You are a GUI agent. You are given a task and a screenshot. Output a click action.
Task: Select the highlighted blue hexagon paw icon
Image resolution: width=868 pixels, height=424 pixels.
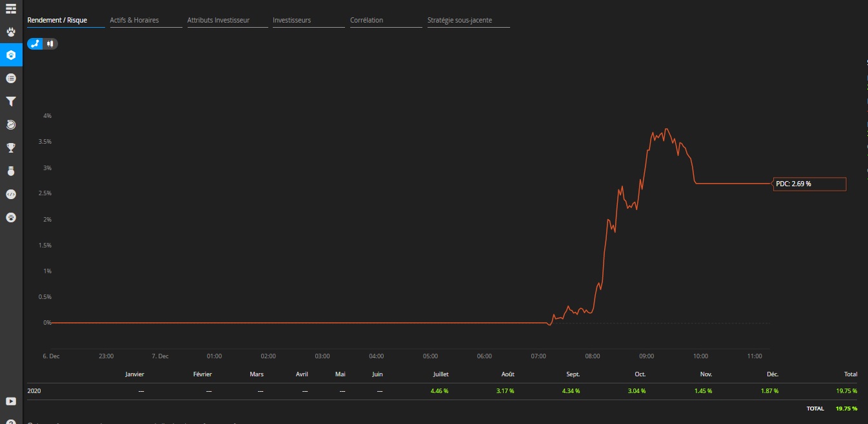[x=11, y=55]
